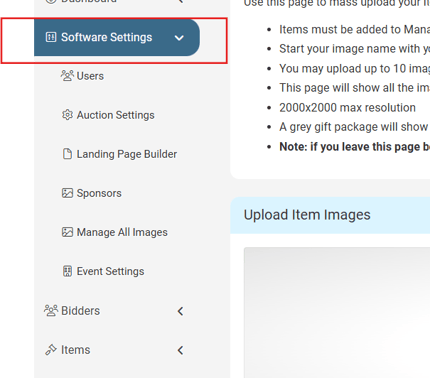Image resolution: width=430 pixels, height=378 pixels.
Task: Collapse the Software Settings chevron
Action: click(x=179, y=38)
